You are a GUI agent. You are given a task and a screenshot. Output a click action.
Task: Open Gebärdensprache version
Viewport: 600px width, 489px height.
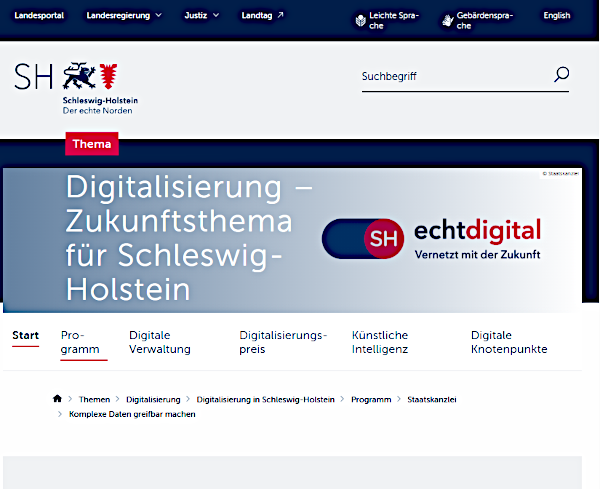tap(484, 20)
